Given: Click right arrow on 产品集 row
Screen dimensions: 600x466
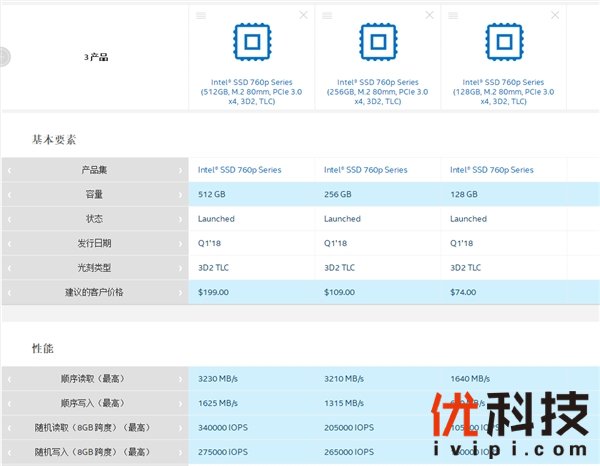Looking at the screenshot, I should (181, 170).
